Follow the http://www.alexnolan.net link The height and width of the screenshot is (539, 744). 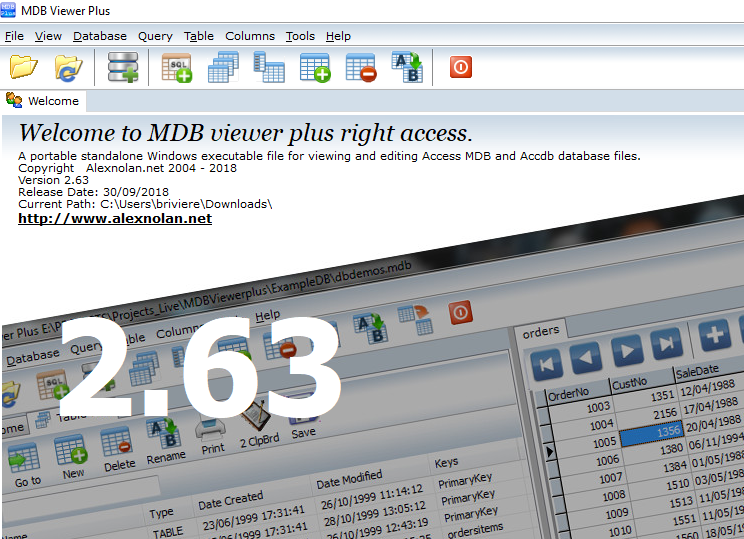click(115, 218)
